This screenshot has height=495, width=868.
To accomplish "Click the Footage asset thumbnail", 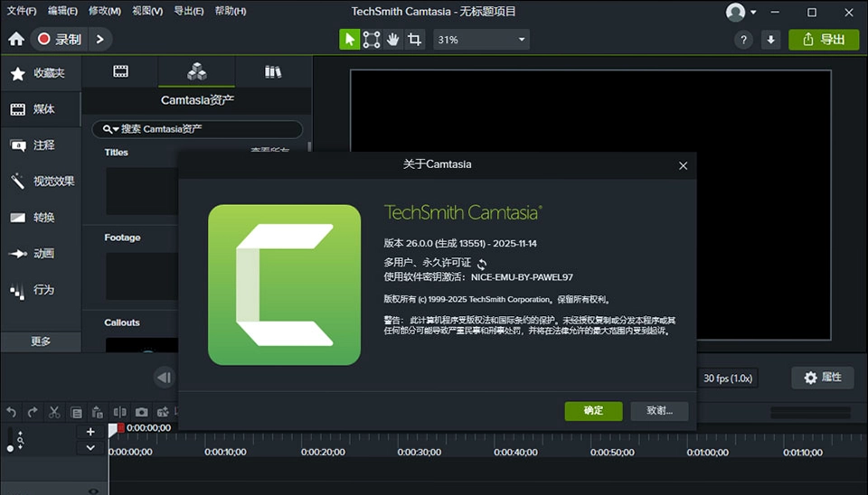I will point(142,276).
